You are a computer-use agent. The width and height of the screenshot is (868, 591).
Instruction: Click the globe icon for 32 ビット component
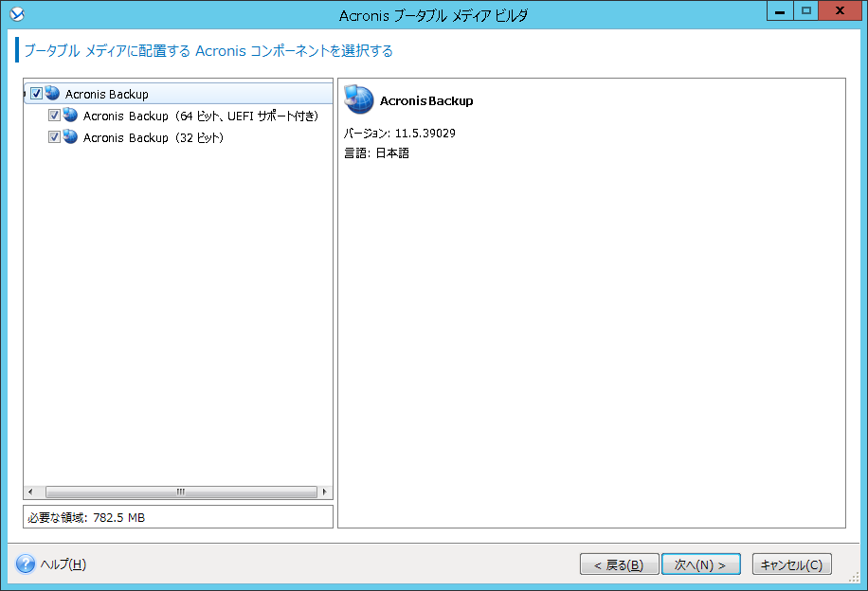coord(70,136)
